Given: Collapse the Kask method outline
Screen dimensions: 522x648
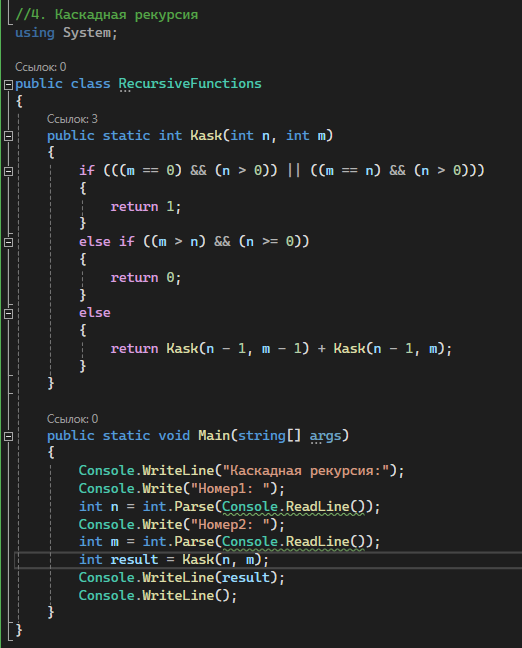Looking at the screenshot, I should 8,136.
